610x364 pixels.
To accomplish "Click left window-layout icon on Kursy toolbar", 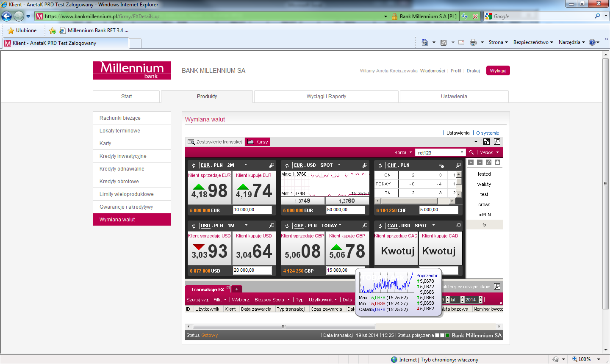I will pyautogui.click(x=486, y=142).
